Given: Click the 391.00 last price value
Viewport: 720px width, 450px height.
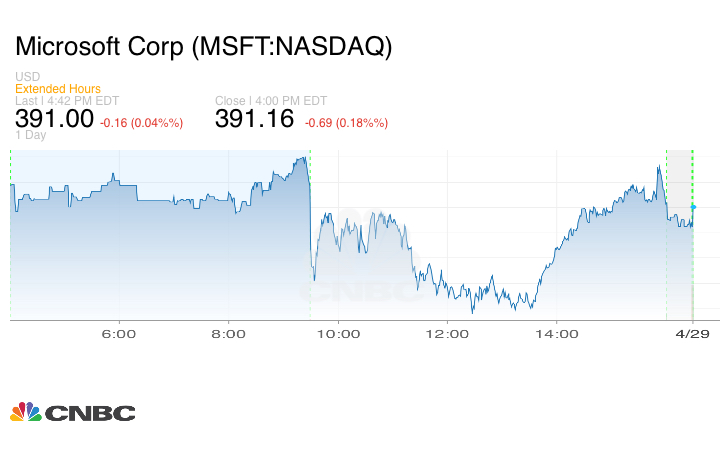Looking at the screenshot, I should tap(54, 119).
